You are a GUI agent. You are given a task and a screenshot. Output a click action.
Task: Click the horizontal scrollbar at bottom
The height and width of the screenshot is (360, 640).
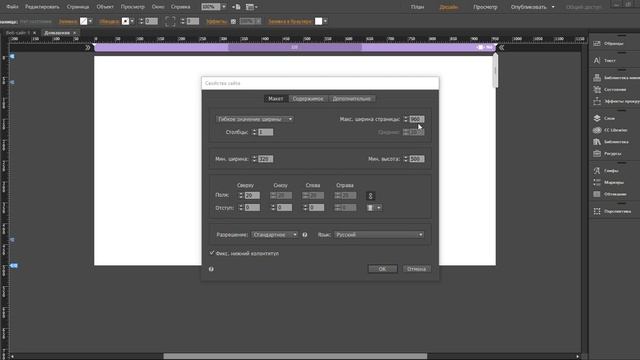pos(295,356)
